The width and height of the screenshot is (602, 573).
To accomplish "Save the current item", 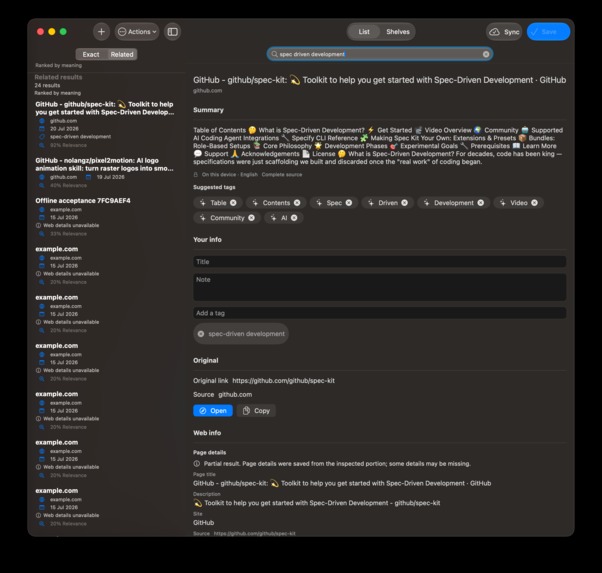I will [548, 32].
